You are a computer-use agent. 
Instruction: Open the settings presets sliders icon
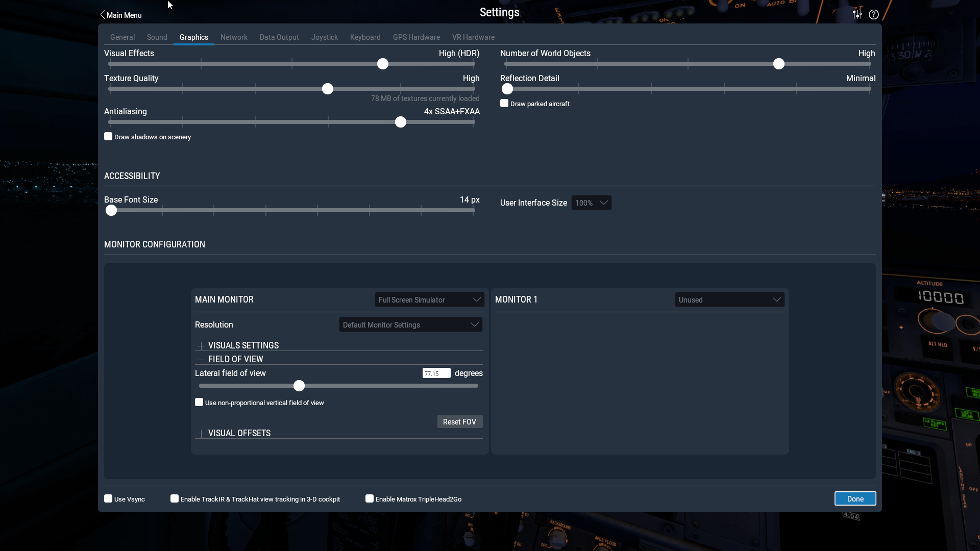coord(857,14)
